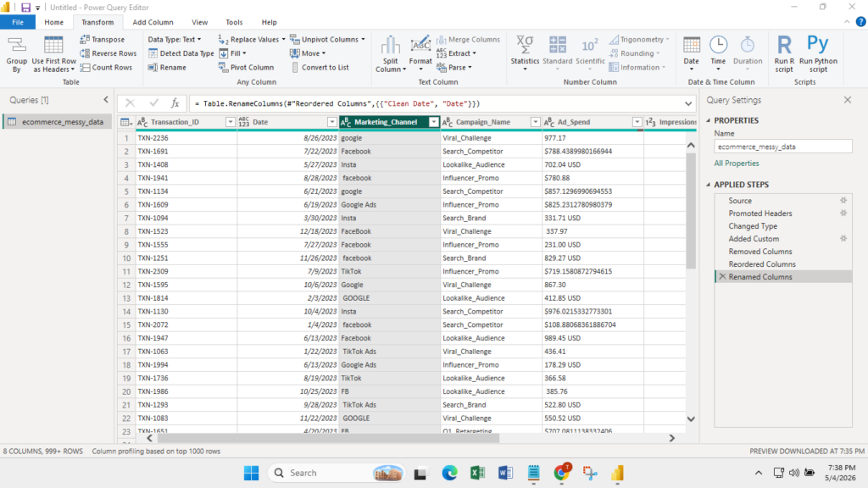The image size is (868, 488).
Task: Count rows in the table
Action: 106,67
